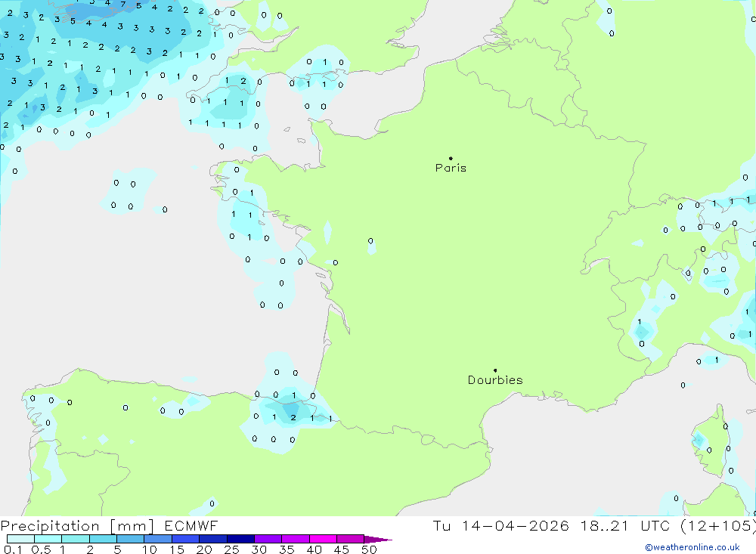Select the Dourbies location dot marker

[495, 370]
